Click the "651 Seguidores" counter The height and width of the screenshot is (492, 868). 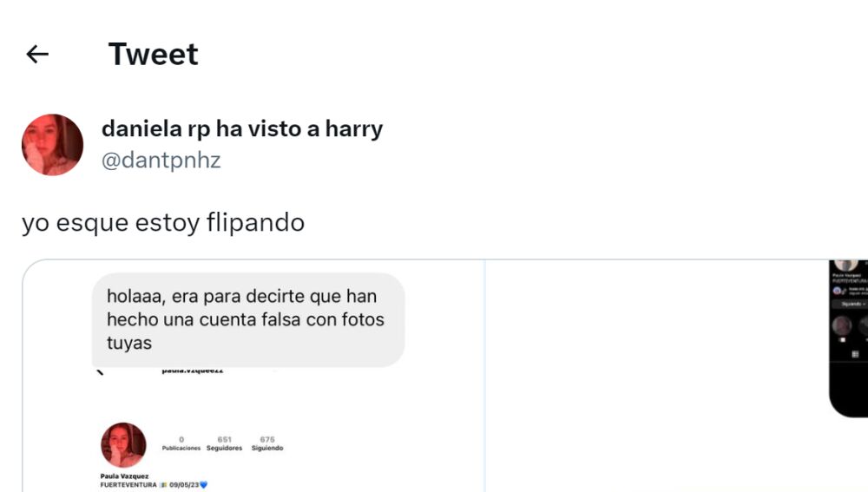coord(224,443)
